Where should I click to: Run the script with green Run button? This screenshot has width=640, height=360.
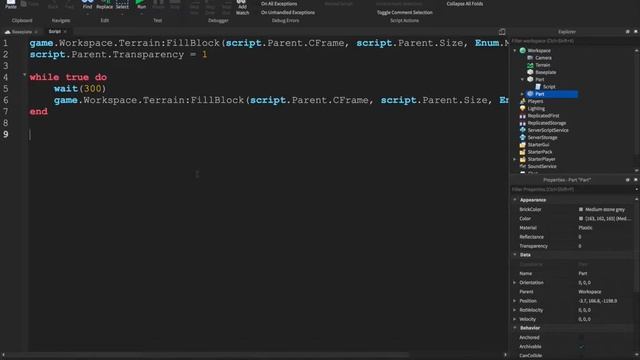[x=141, y=4]
